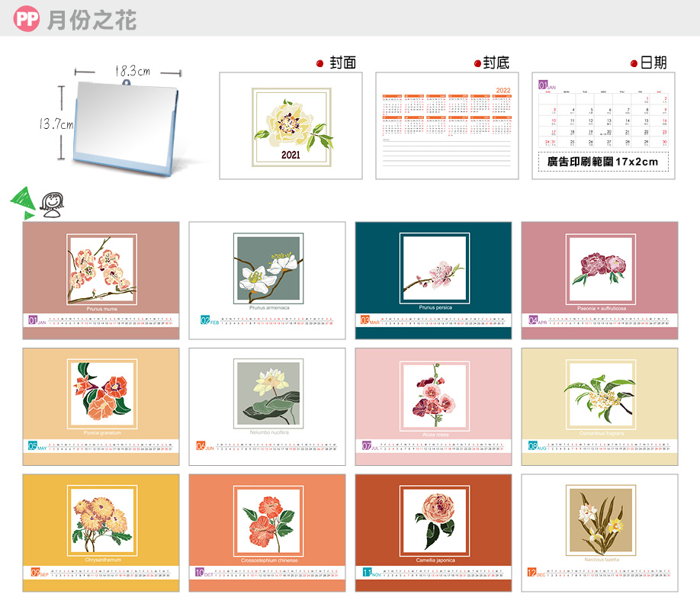Click the "11 NOV" month label

(372, 573)
